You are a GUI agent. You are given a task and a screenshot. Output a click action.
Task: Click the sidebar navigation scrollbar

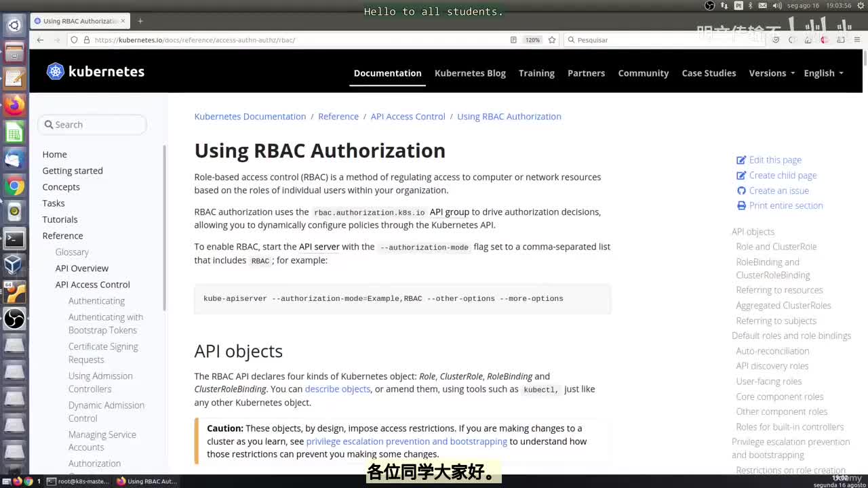click(164, 228)
